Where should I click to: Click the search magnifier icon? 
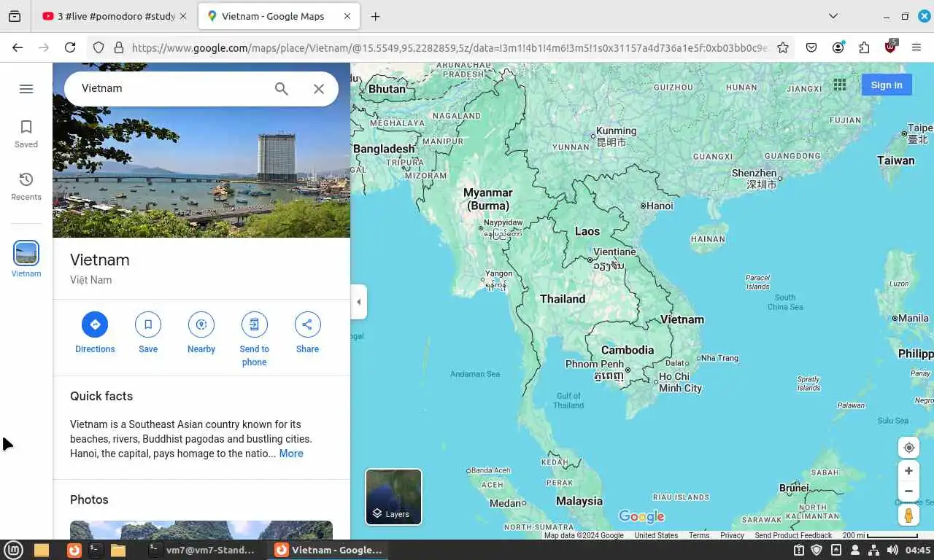click(282, 89)
